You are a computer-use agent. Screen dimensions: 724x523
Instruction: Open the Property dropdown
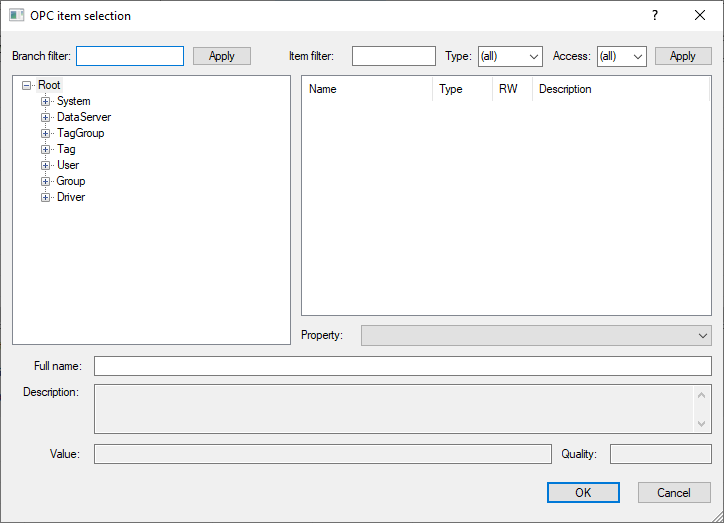[536, 335]
